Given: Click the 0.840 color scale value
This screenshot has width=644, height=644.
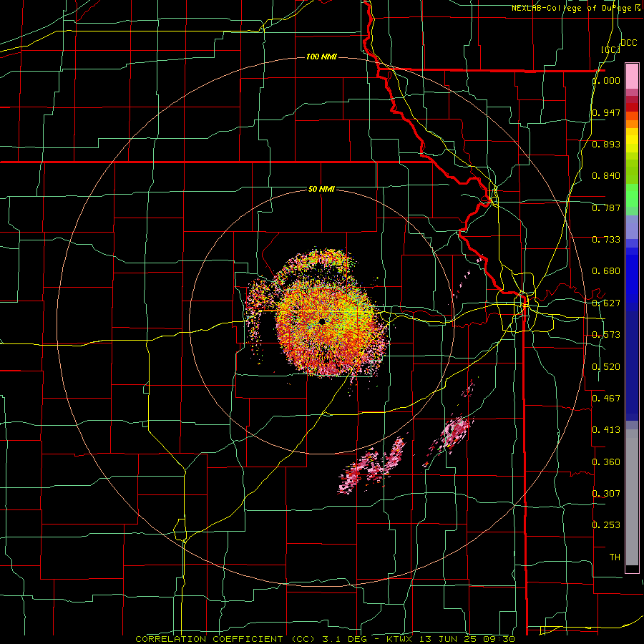Looking at the screenshot, I should pyautogui.click(x=606, y=176).
